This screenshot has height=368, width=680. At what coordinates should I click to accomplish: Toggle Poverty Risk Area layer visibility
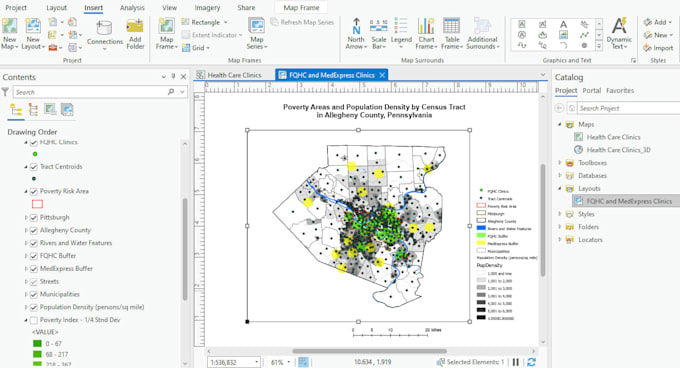click(34, 191)
